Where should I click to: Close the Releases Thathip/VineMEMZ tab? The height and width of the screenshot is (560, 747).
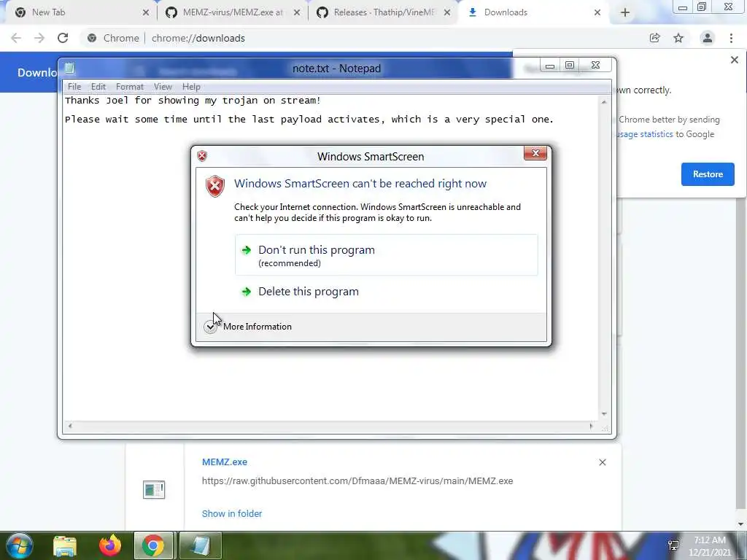coord(447,13)
